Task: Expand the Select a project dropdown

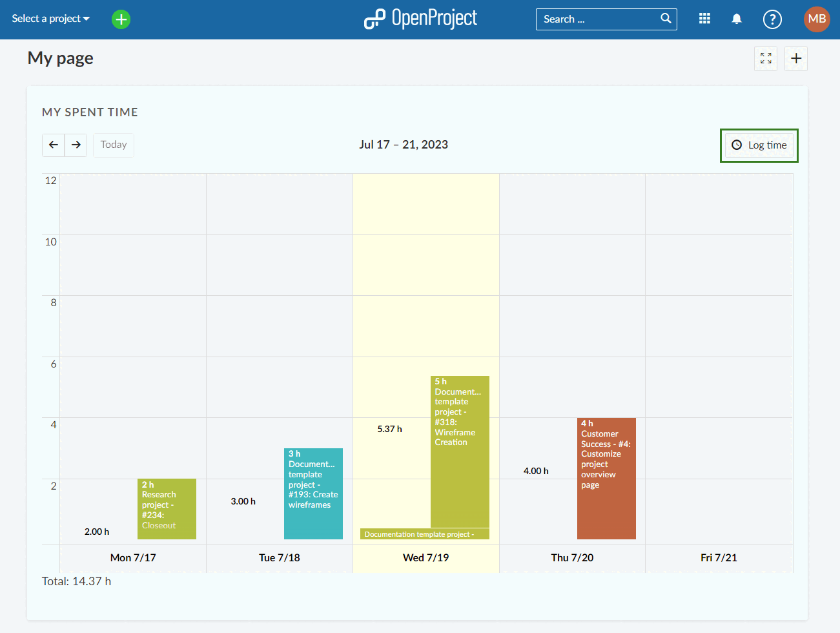Action: 50,19
